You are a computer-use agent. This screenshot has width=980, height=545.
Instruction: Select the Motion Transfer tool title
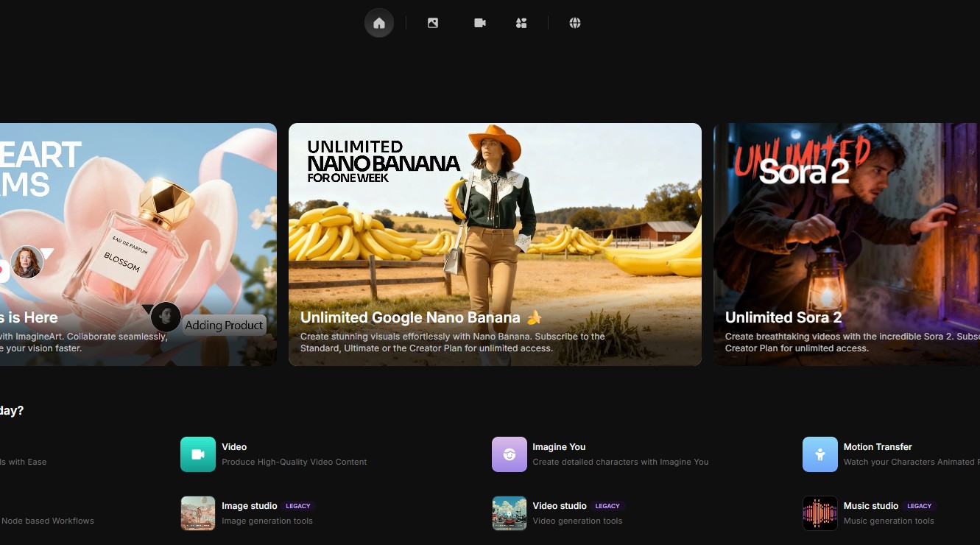pyautogui.click(x=878, y=447)
